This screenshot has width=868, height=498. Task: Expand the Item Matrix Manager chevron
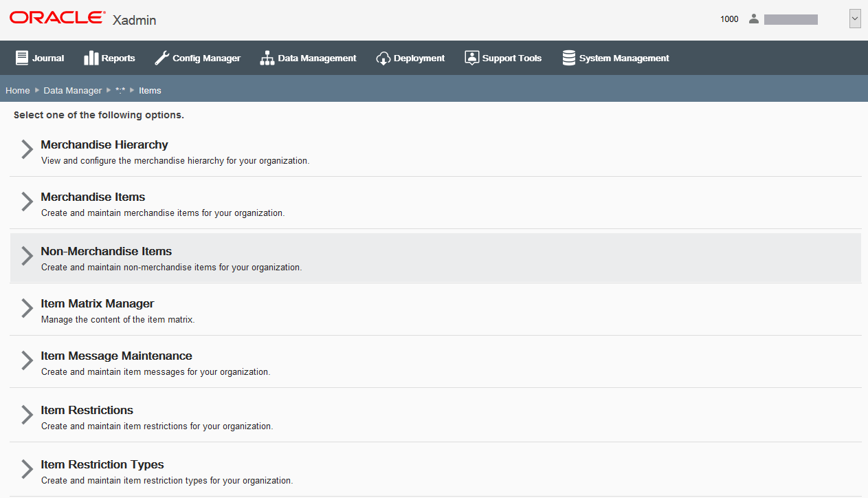[x=25, y=308]
